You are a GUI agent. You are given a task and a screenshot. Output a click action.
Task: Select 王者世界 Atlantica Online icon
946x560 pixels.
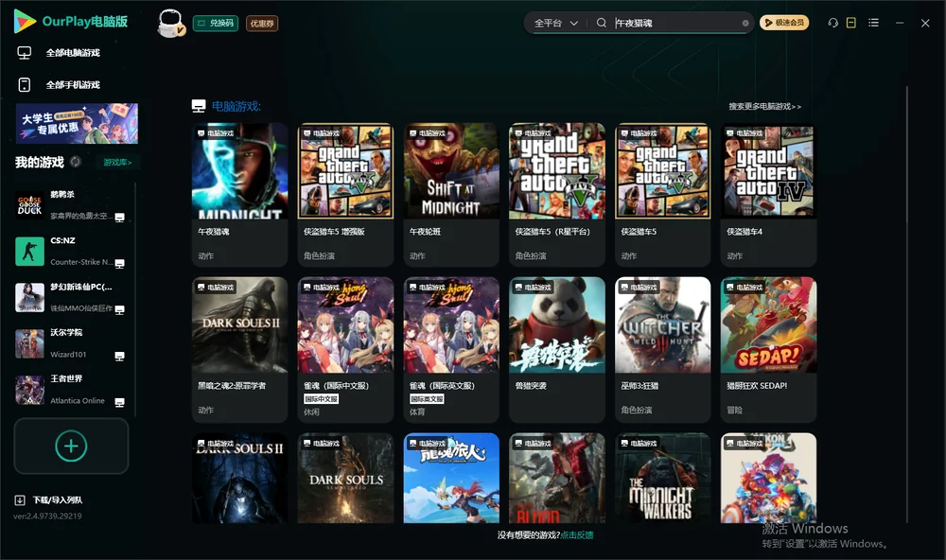(x=29, y=390)
